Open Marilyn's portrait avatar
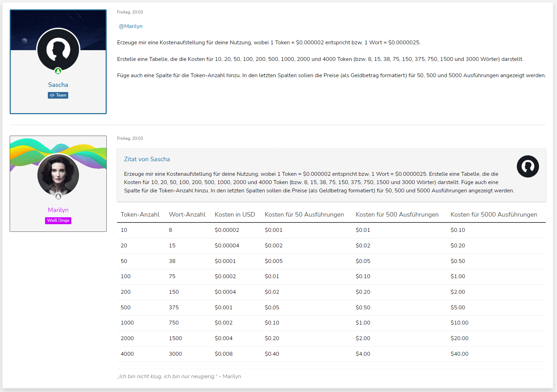 tap(58, 175)
